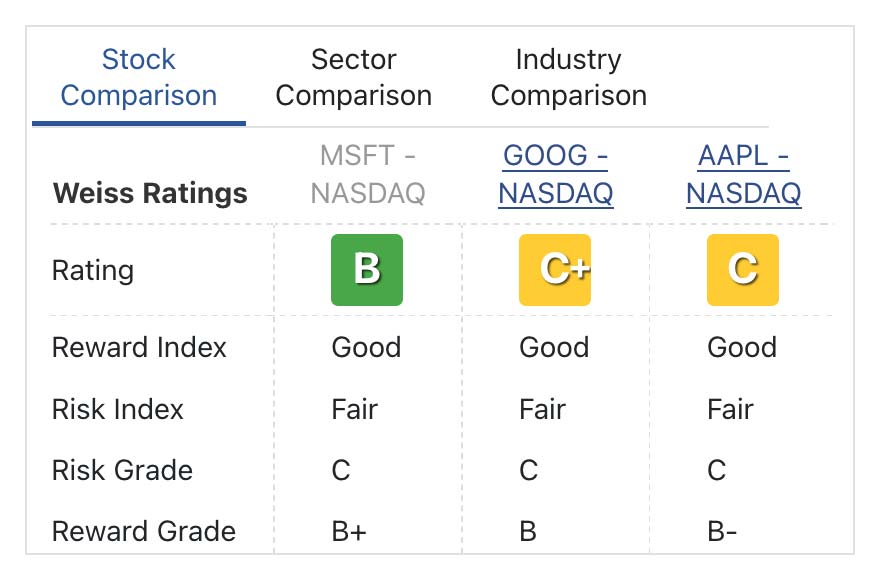Click MSFT's B+ Reward Grade value
The image size is (880, 580).
(x=349, y=531)
